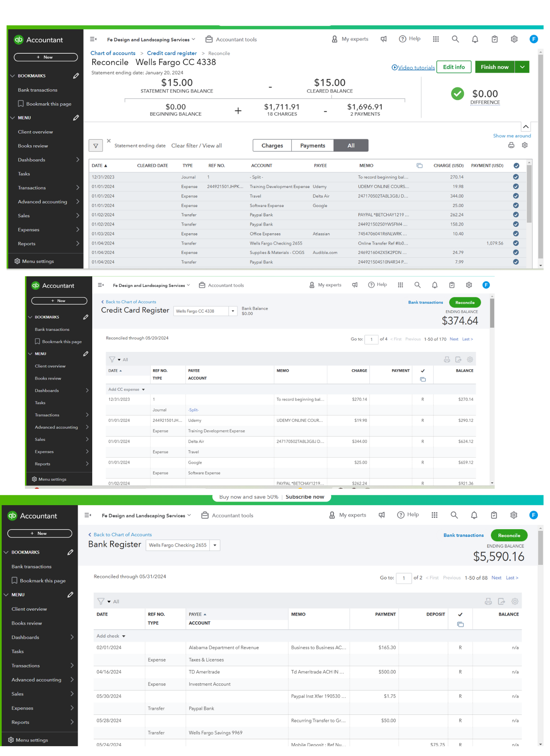Uncheck the Atlassian Office Expenses row checkmark
This screenshot has width=550, height=756.
pos(516,234)
